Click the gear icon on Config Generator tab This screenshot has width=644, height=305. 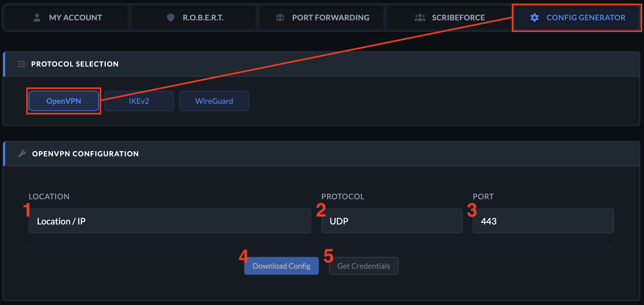[534, 18]
